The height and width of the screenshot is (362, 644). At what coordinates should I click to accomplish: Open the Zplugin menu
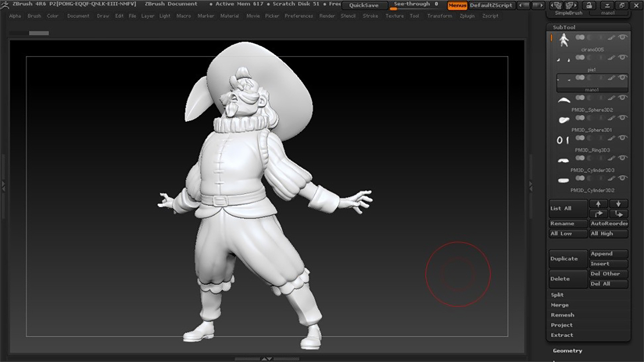[x=467, y=16]
